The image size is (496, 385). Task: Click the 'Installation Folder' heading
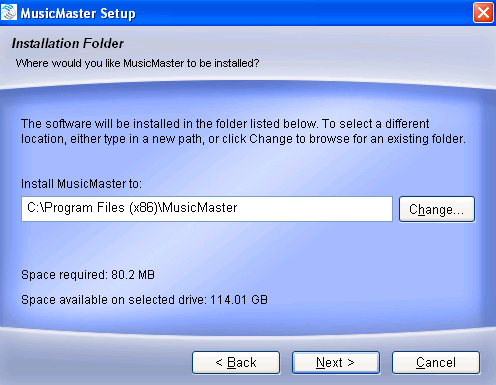[68, 44]
